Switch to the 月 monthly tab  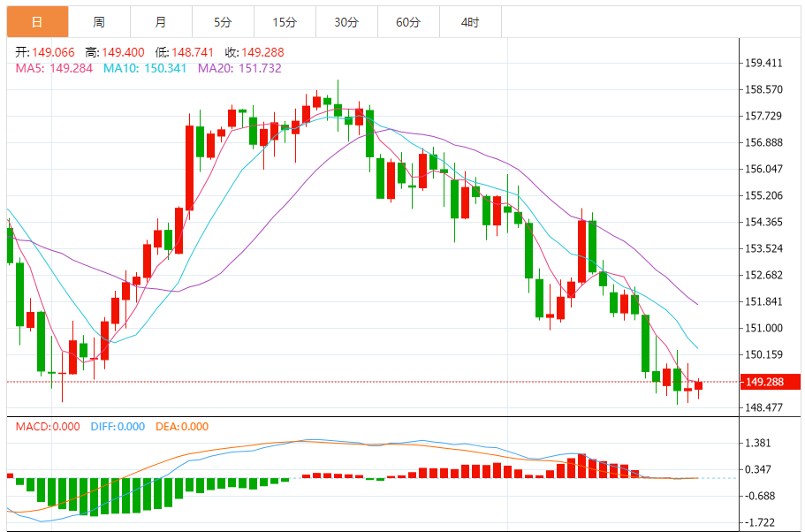[x=161, y=22]
